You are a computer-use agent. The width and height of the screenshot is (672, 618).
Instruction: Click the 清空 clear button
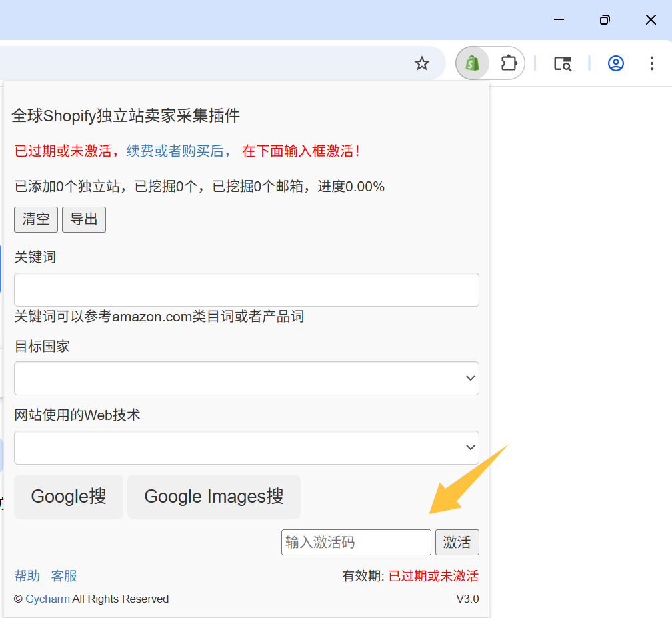pos(36,219)
